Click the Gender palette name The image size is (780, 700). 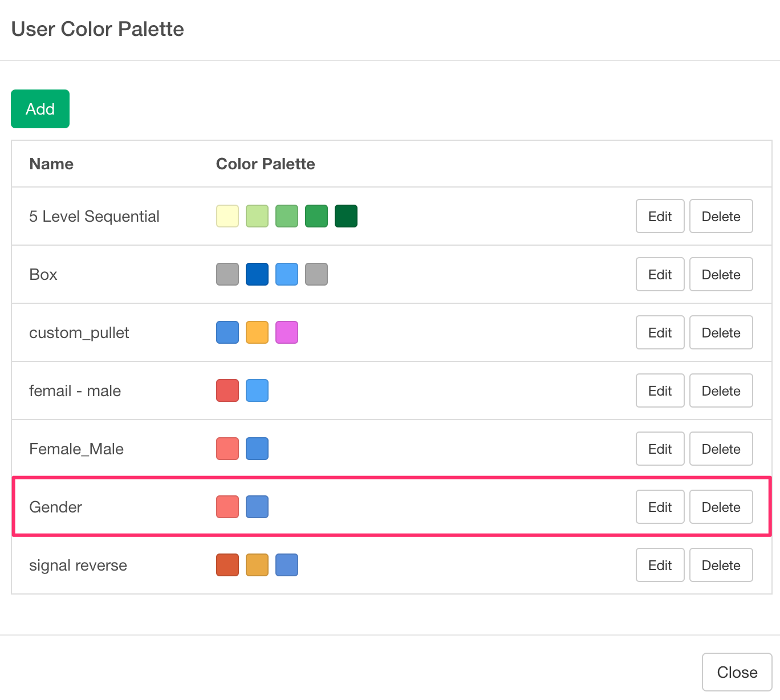(56, 507)
